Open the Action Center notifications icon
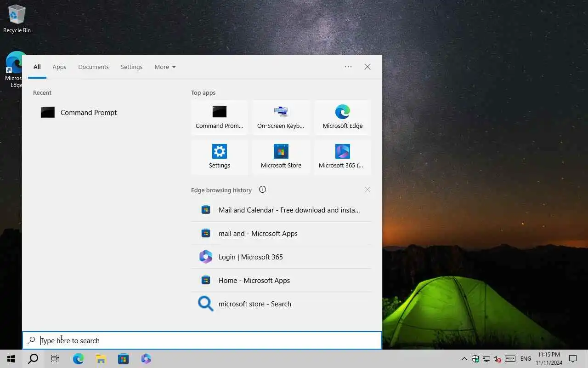The width and height of the screenshot is (588, 368). (573, 359)
